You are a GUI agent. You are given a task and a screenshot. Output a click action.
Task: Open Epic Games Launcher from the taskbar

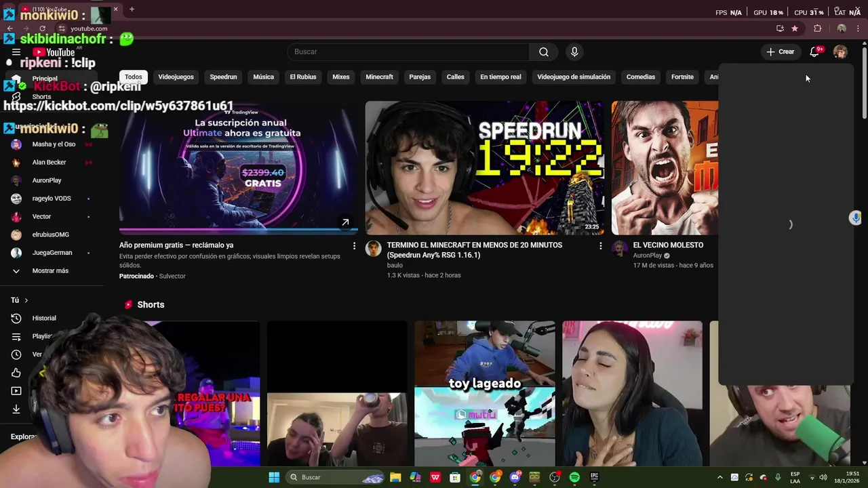click(594, 477)
